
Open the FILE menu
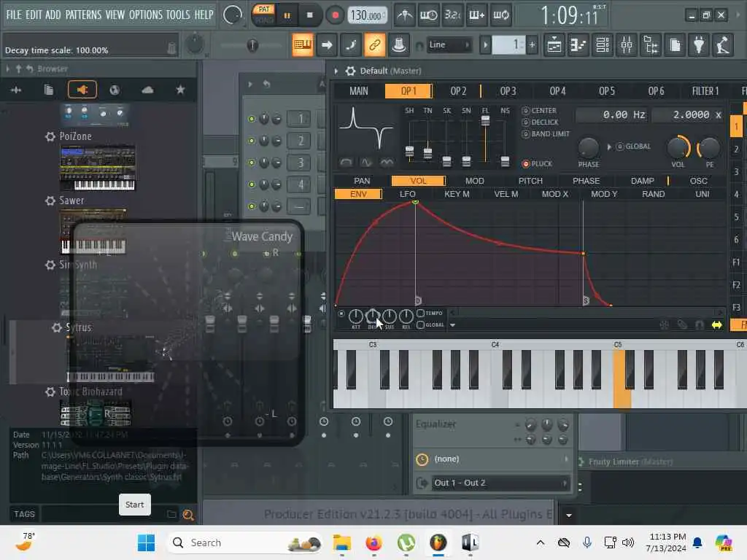point(14,15)
